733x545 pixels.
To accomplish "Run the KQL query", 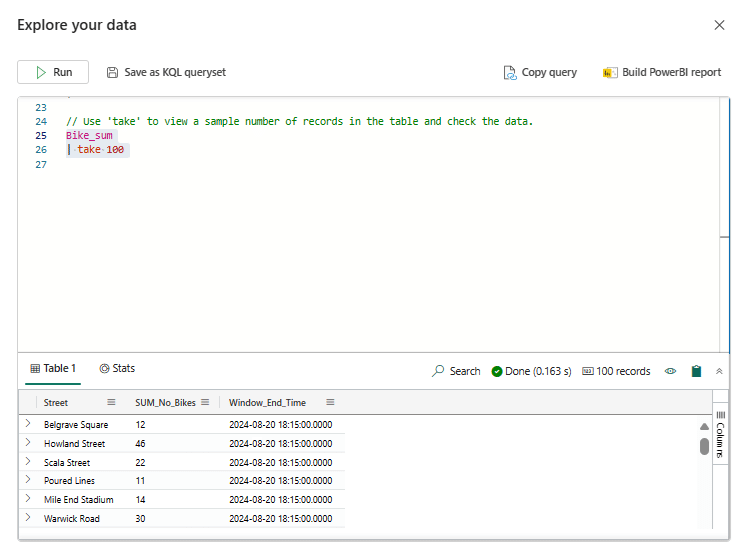I will click(x=53, y=72).
